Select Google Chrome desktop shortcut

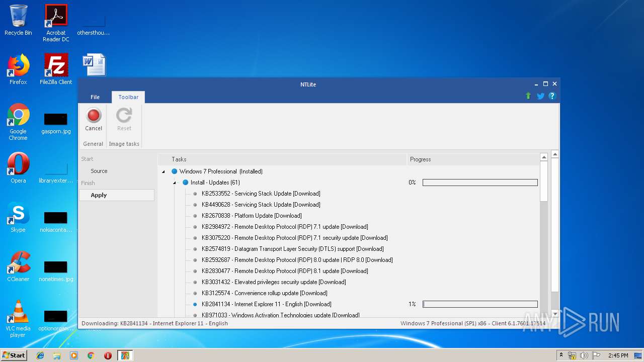[x=18, y=122]
